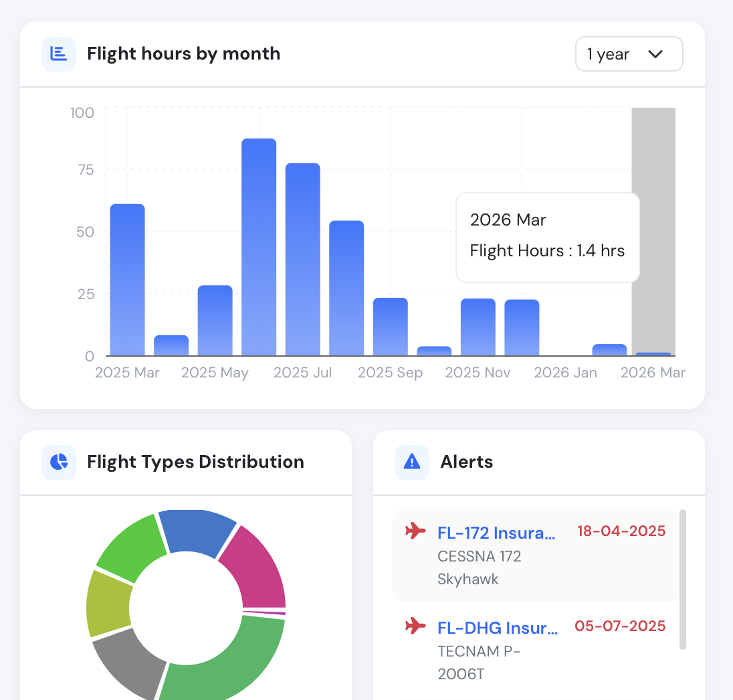The height and width of the screenshot is (700, 733).
Task: Click the 2025 Sep axis label
Action: pos(391,373)
